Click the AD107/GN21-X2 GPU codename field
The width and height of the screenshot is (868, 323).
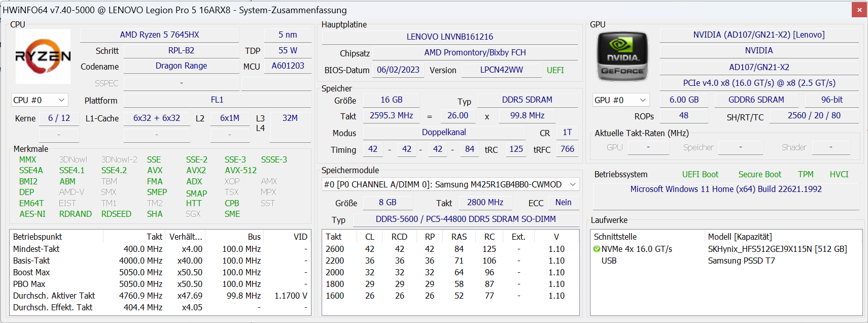click(759, 67)
